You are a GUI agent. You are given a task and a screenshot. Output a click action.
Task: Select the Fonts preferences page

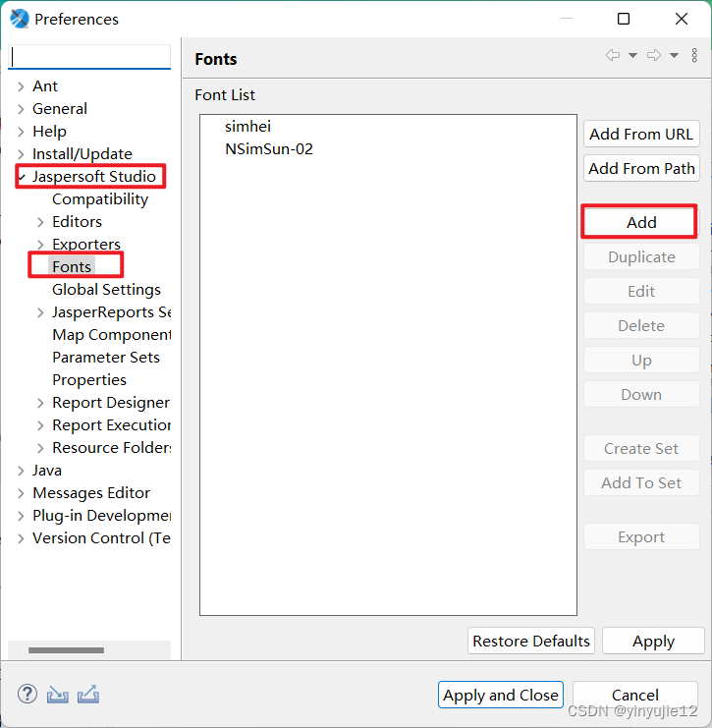72,266
